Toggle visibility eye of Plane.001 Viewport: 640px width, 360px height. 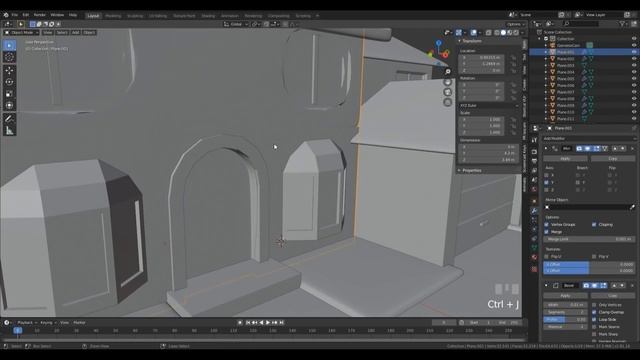tap(634, 52)
